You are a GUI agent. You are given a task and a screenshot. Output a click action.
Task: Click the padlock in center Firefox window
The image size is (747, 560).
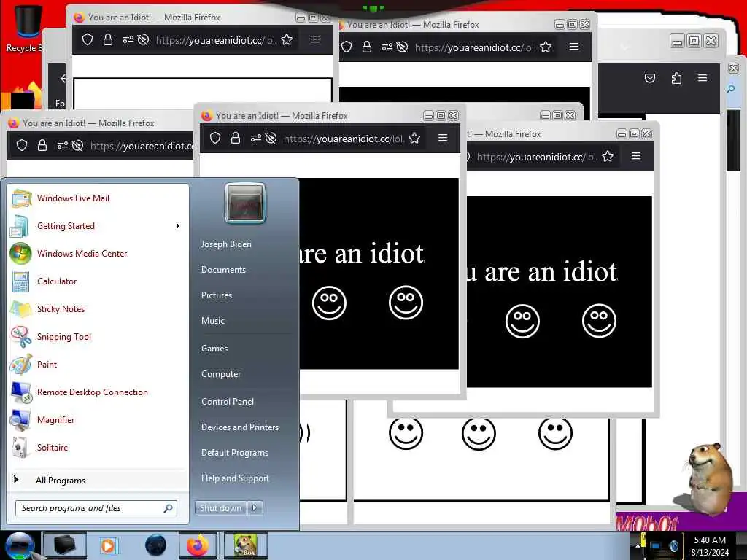pos(236,138)
